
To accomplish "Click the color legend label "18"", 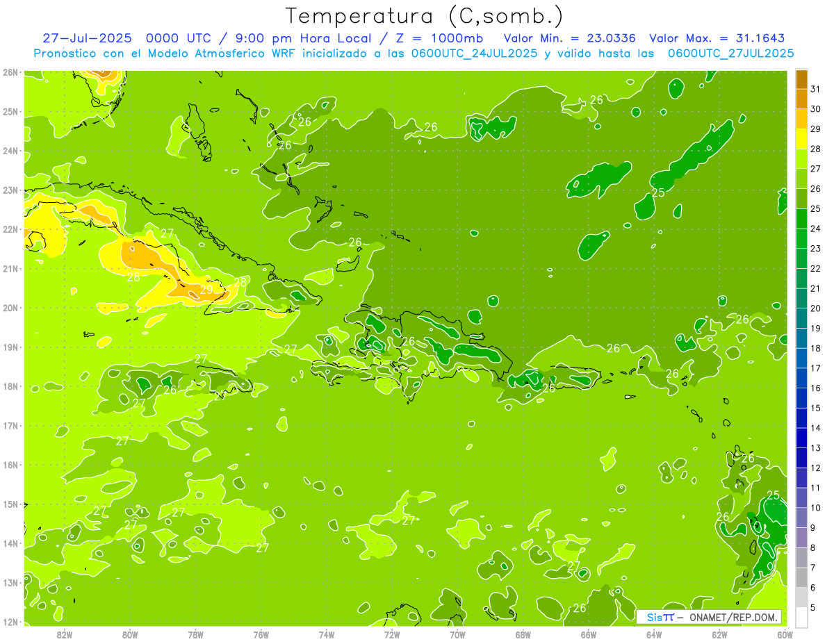I will [815, 348].
